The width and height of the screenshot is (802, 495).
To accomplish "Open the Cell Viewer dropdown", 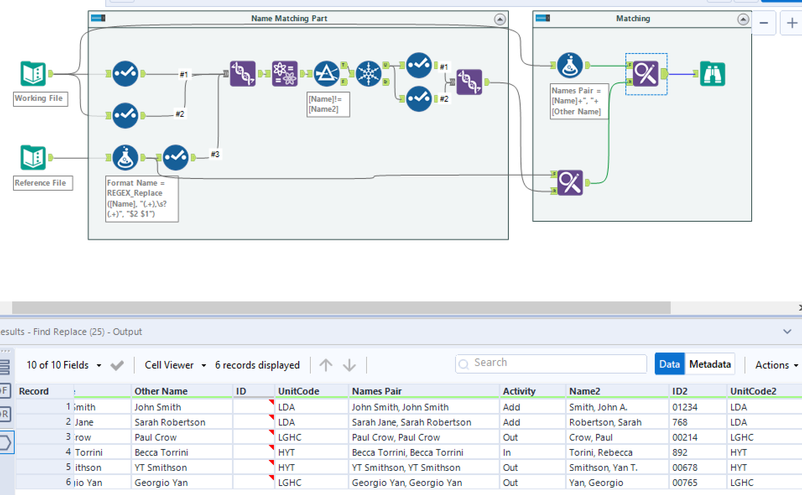I will coord(175,365).
